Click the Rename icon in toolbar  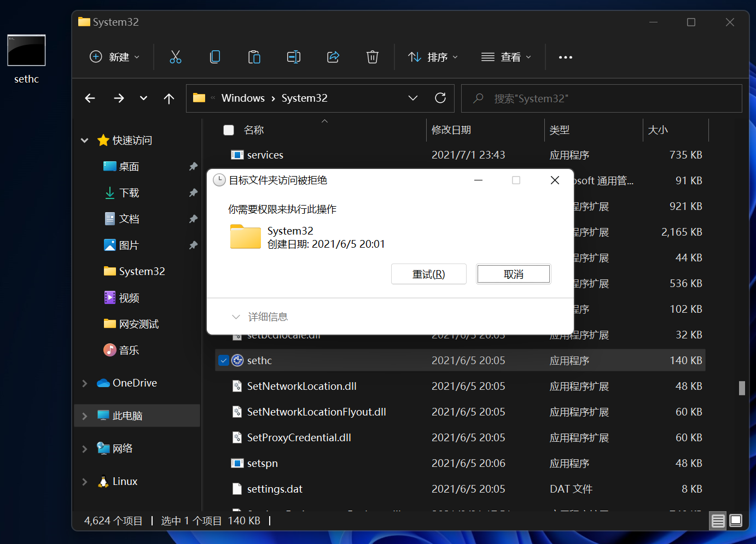(294, 57)
